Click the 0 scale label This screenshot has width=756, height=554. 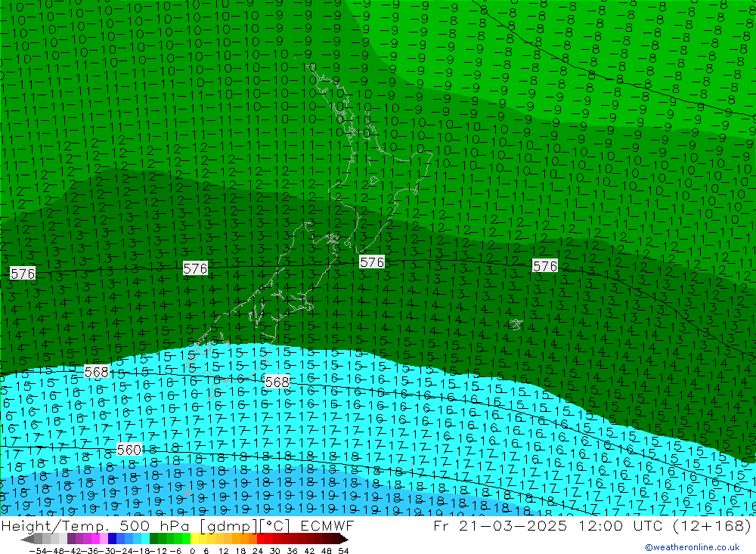pos(192,551)
